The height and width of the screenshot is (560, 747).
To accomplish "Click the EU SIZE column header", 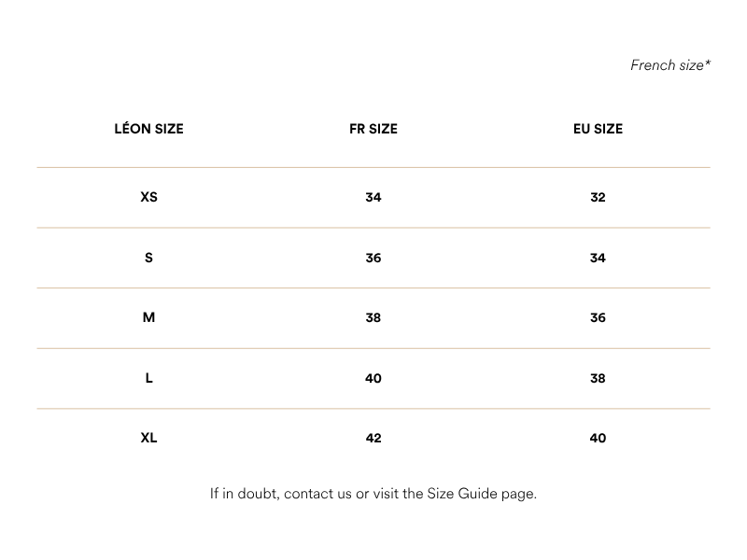I will click(x=598, y=129).
